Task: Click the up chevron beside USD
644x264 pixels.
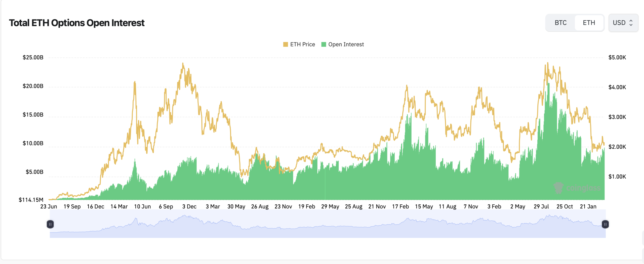Action: (x=631, y=21)
